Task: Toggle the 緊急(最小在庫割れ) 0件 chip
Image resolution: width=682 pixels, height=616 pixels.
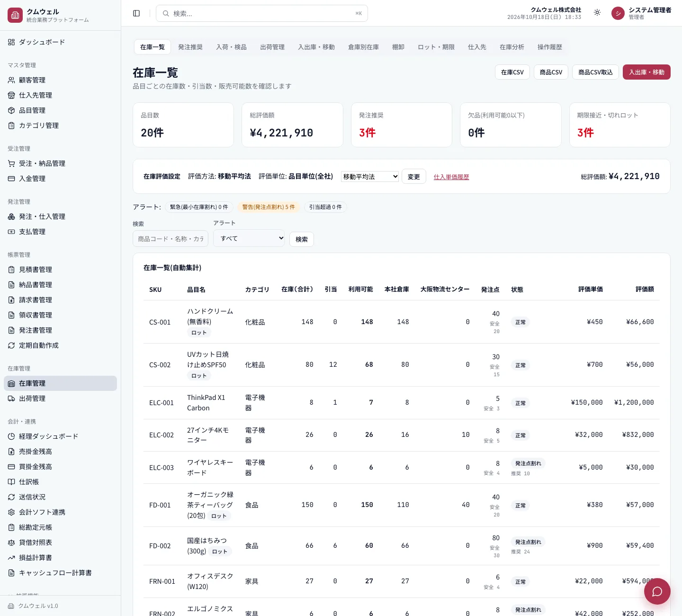Action: (199, 207)
